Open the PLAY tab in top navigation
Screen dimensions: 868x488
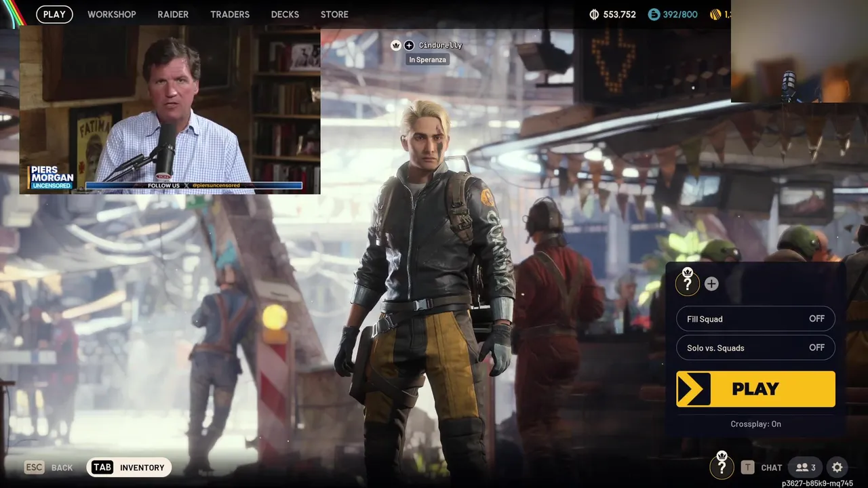click(x=54, y=14)
